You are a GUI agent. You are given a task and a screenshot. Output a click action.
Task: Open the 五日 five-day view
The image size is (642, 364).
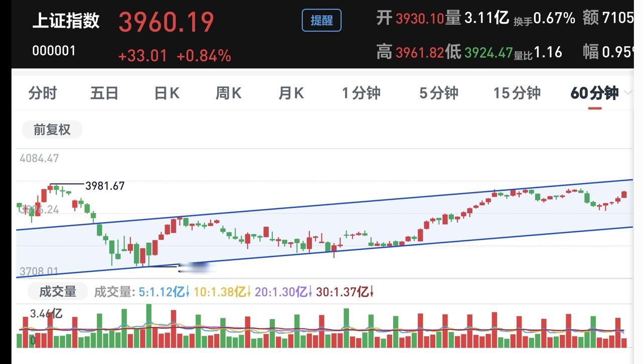tap(104, 93)
